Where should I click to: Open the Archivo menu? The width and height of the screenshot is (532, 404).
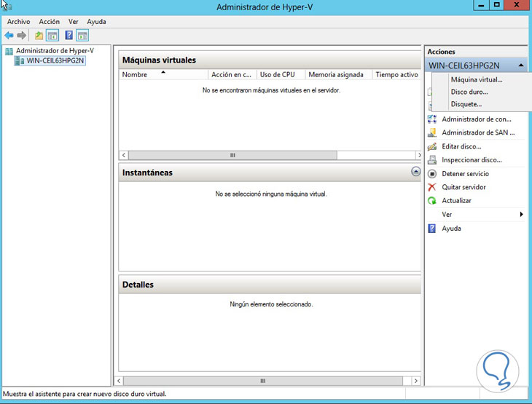coord(19,22)
